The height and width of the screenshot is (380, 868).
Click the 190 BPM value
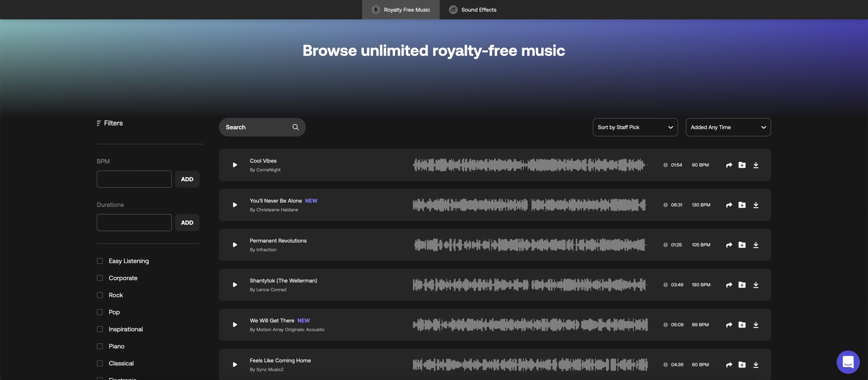point(701,285)
